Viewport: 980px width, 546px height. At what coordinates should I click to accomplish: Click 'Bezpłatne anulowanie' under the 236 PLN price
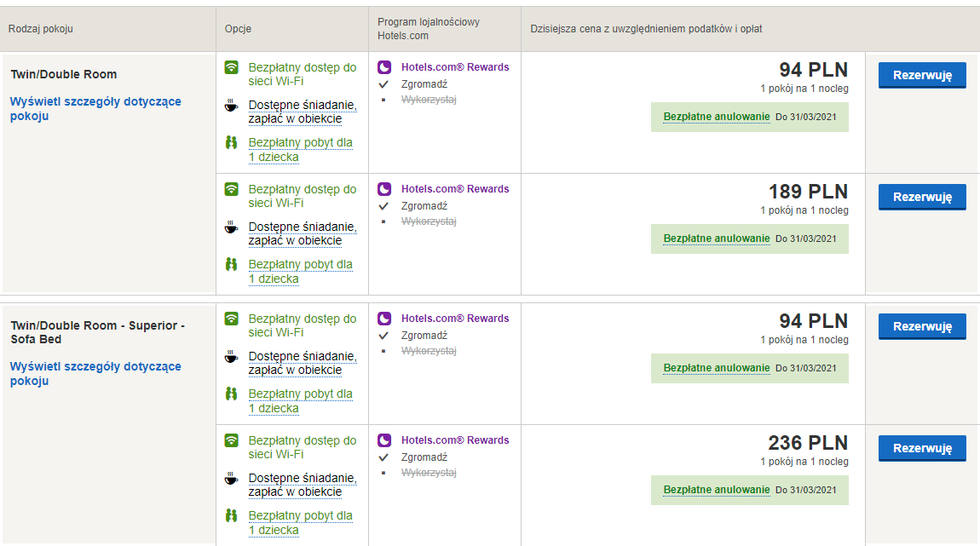point(716,490)
